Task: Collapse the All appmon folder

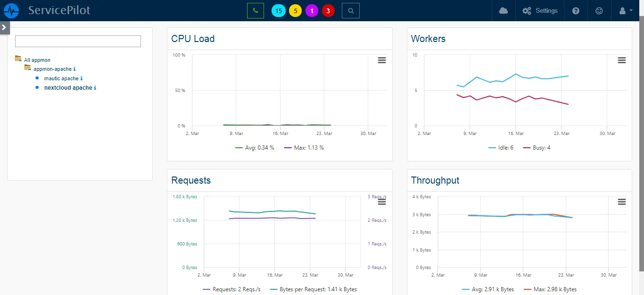Action: click(x=18, y=59)
